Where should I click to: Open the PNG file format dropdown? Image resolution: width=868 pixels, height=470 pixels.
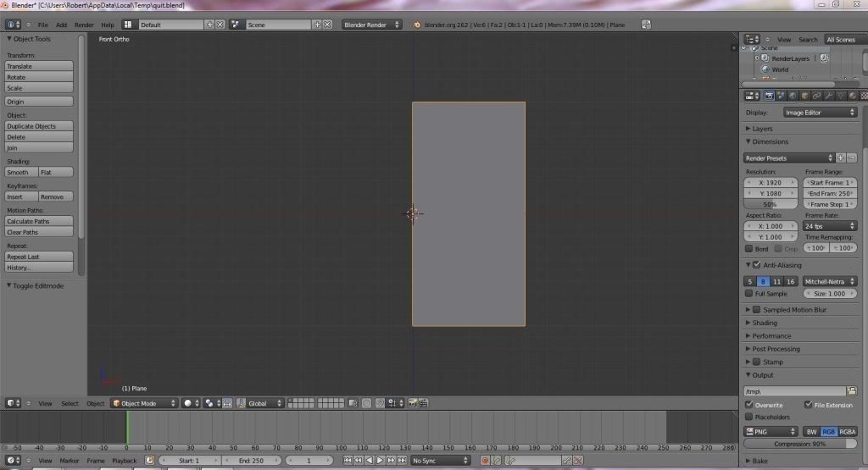pos(771,431)
